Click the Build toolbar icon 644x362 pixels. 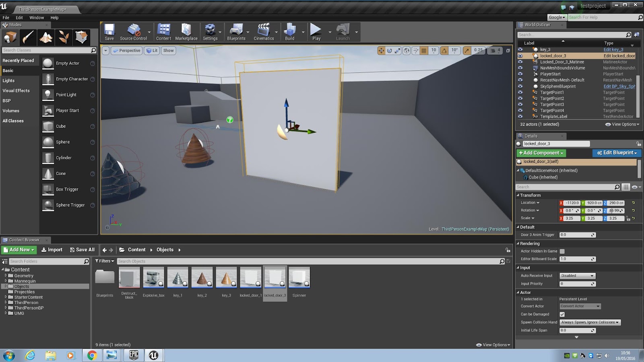[x=290, y=32]
